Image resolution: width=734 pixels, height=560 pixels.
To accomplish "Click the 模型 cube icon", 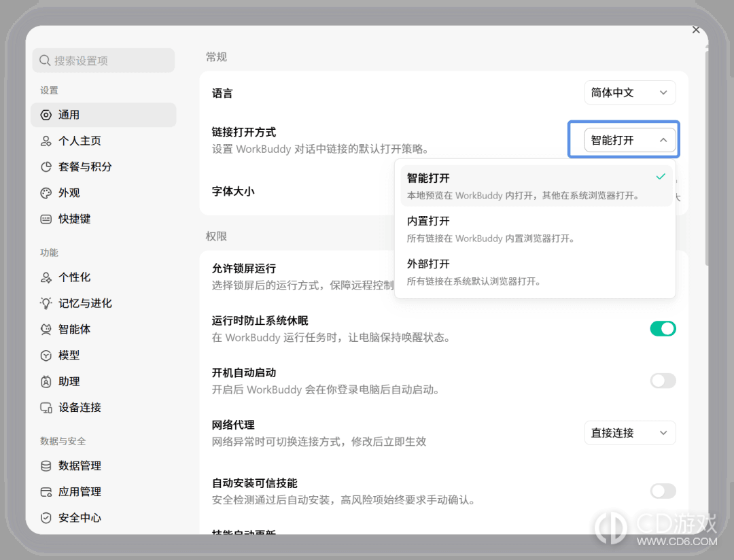I will tap(46, 355).
